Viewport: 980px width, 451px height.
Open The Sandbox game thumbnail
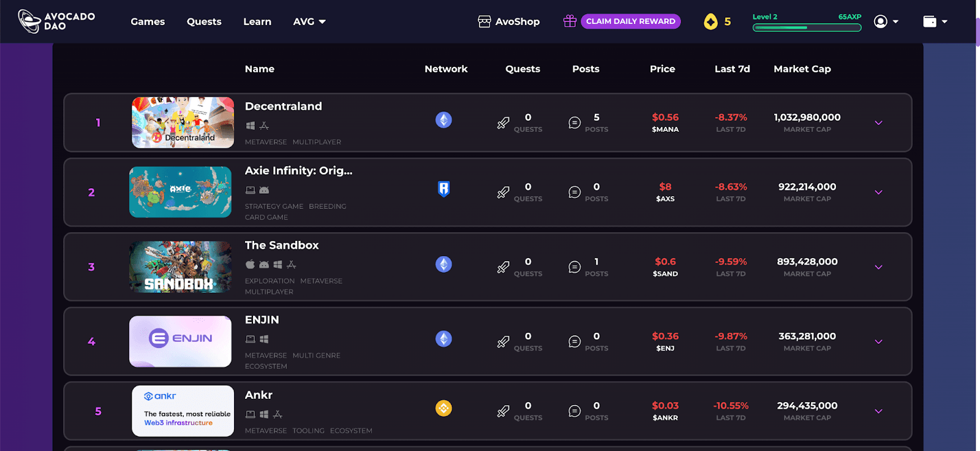click(180, 267)
